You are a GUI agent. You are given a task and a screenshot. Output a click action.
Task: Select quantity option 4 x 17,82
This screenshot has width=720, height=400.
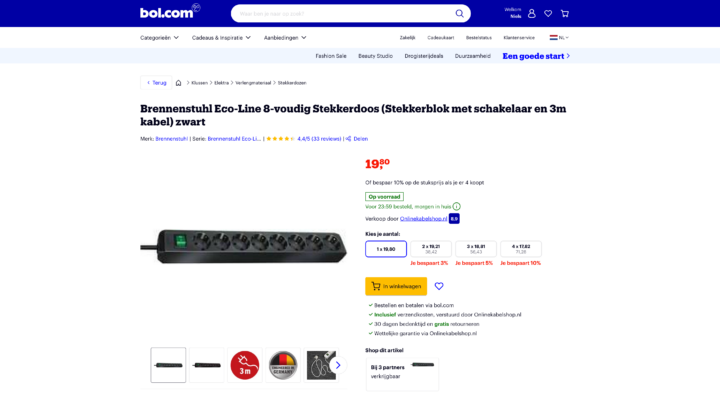(521, 249)
